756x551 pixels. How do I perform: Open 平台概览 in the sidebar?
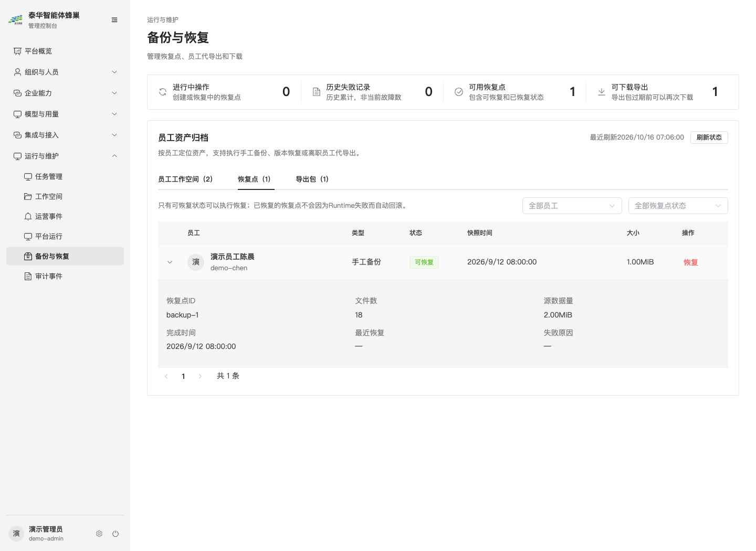point(65,51)
